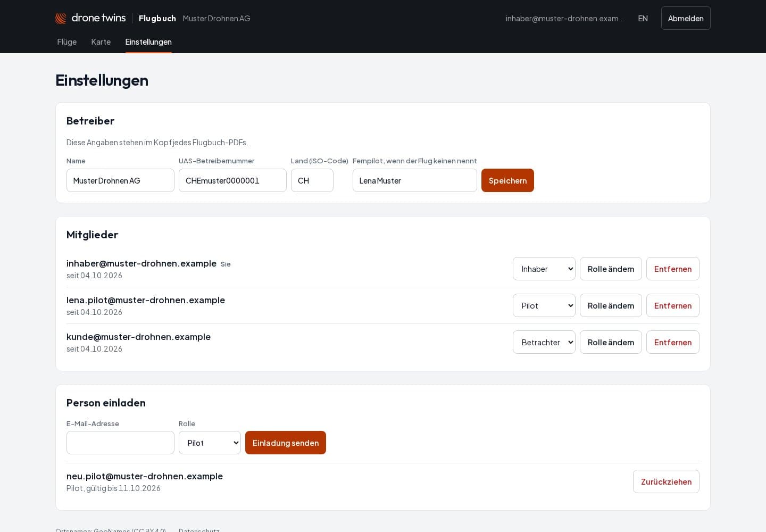Send invitation with Einladung senden
Image resolution: width=766 pixels, height=532 pixels.
point(286,443)
